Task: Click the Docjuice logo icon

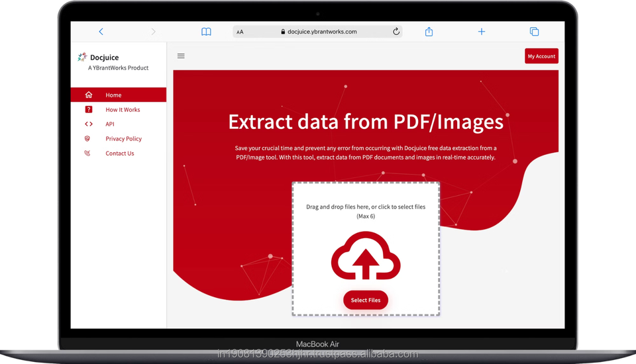Action: pos(82,57)
